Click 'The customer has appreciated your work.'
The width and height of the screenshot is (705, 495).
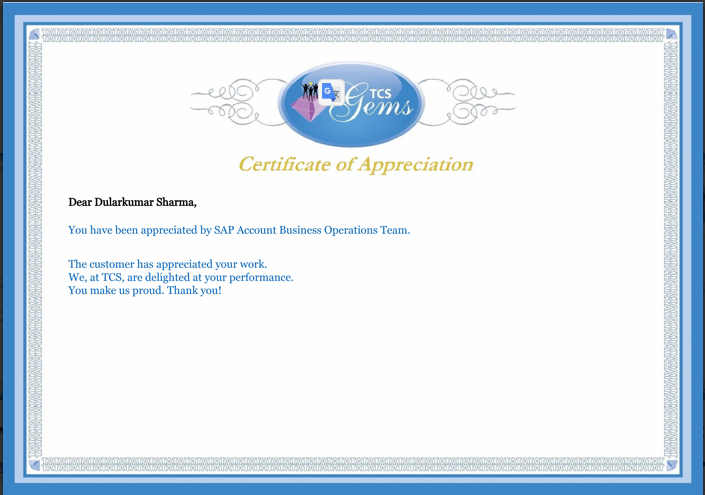coord(168,264)
